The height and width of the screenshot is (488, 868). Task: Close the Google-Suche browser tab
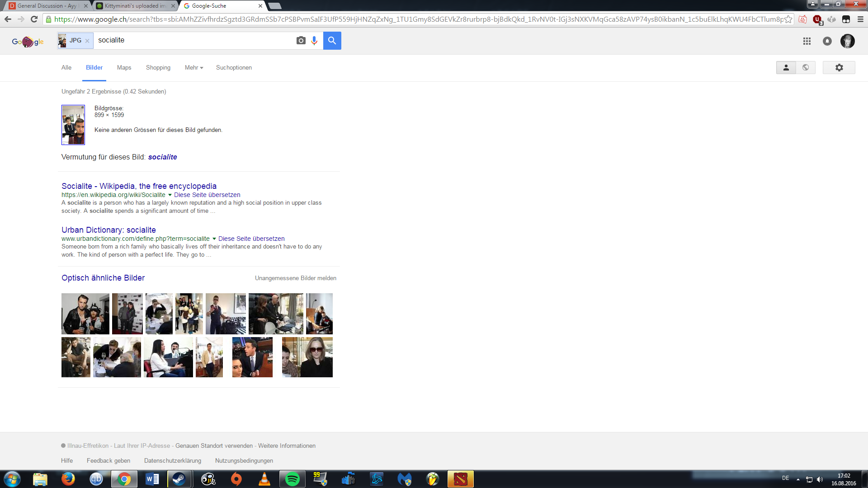click(260, 6)
